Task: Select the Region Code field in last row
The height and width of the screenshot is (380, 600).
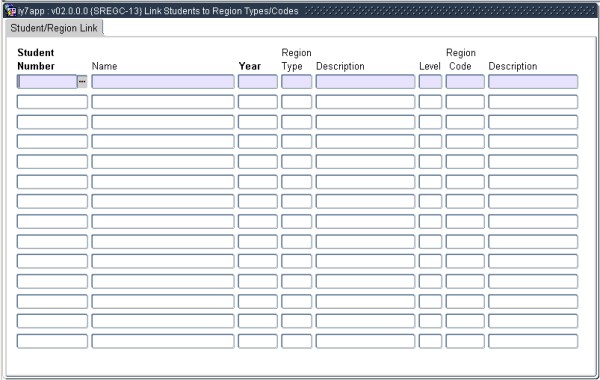Action: [x=465, y=341]
